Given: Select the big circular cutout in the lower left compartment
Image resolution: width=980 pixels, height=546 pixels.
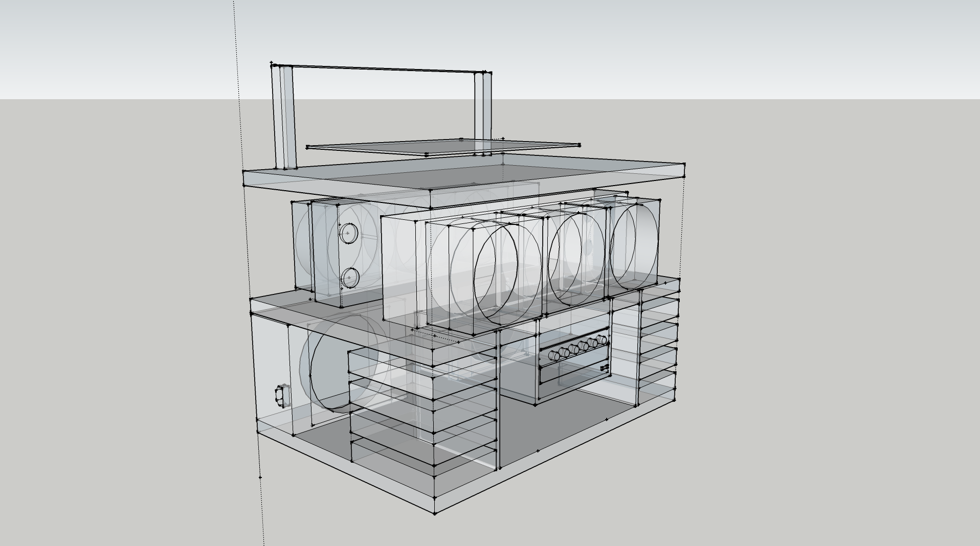Looking at the screenshot, I should pyautogui.click(x=340, y=363).
